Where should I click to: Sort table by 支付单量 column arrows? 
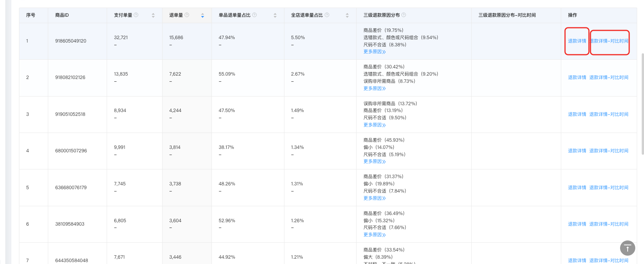153,16
